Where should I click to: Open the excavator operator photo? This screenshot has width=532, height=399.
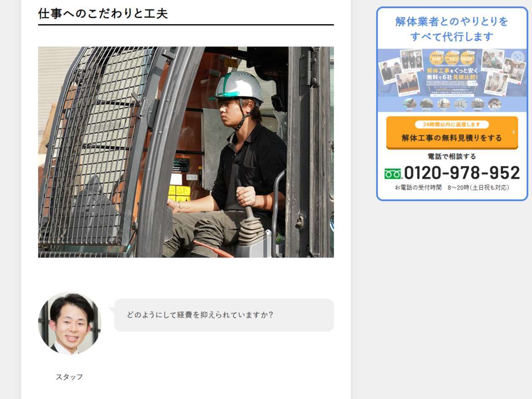tap(186, 152)
